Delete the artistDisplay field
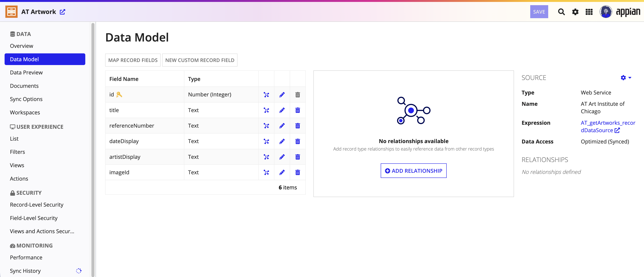 click(298, 157)
